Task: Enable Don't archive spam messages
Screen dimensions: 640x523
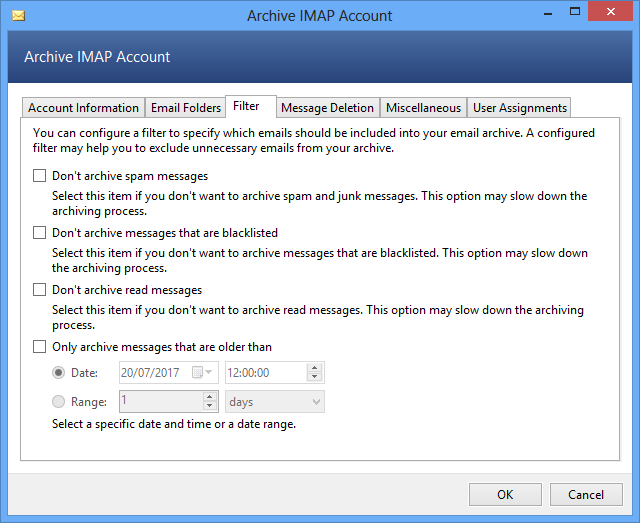Action: tap(40, 176)
